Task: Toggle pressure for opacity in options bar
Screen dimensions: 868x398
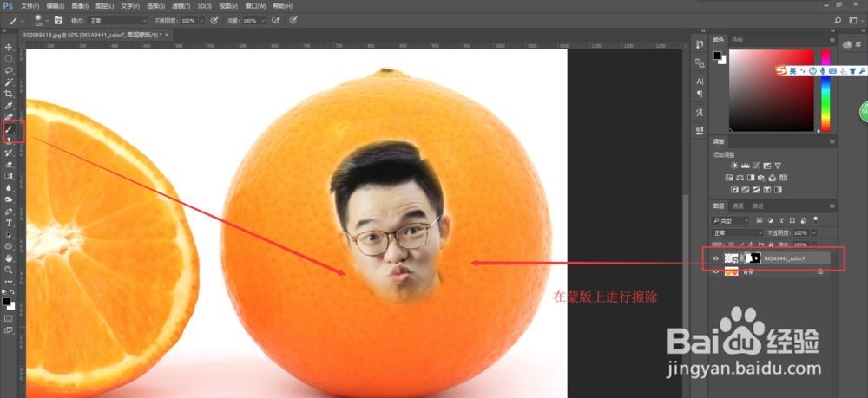Action: pos(214,21)
